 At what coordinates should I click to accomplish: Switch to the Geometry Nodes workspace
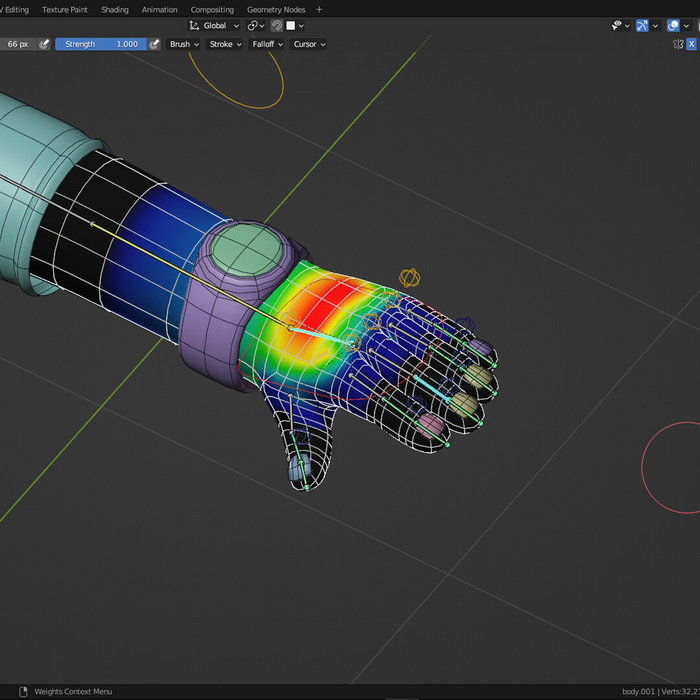(x=276, y=9)
